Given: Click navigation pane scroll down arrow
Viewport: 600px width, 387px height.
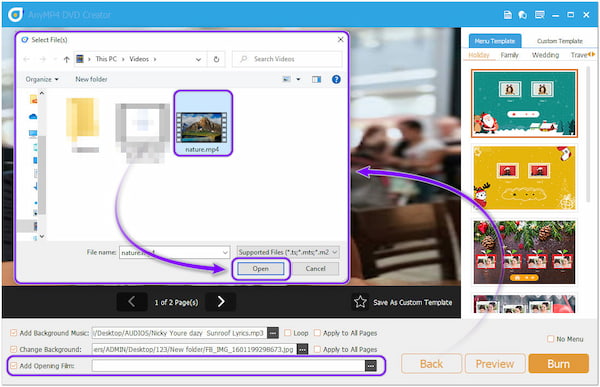Looking at the screenshot, I should [42, 237].
